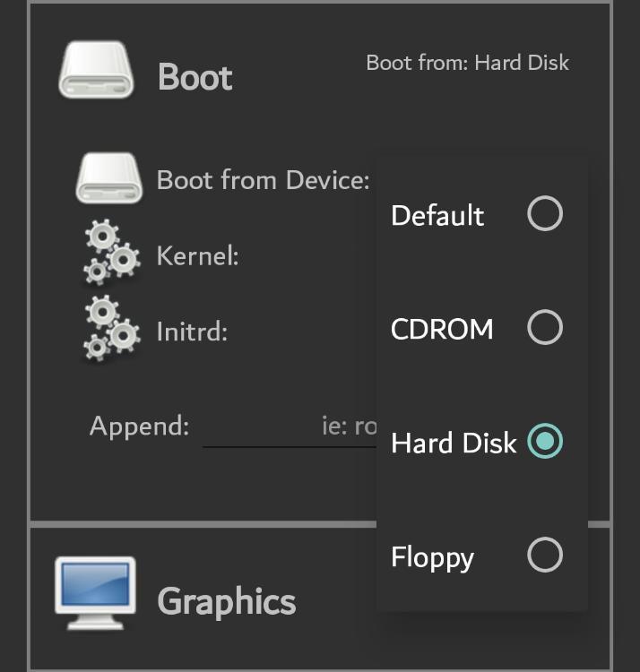This screenshot has height=672, width=640.
Task: Click the gears icon next to Initrd
Action: pos(111,329)
